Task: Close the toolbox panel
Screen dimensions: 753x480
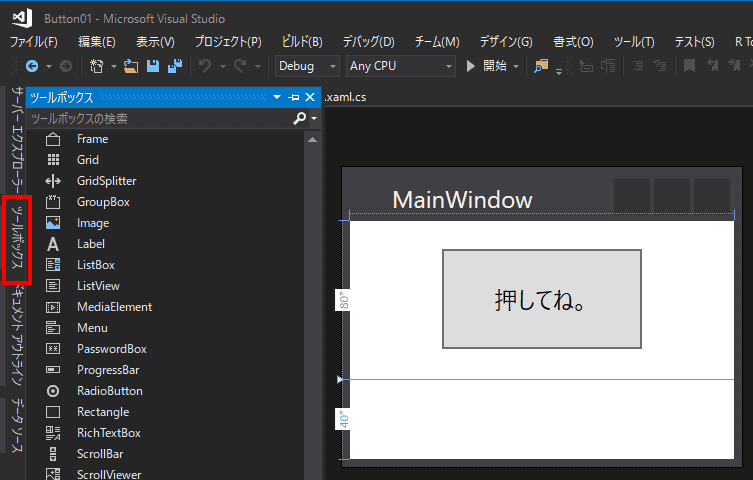Action: [310, 97]
